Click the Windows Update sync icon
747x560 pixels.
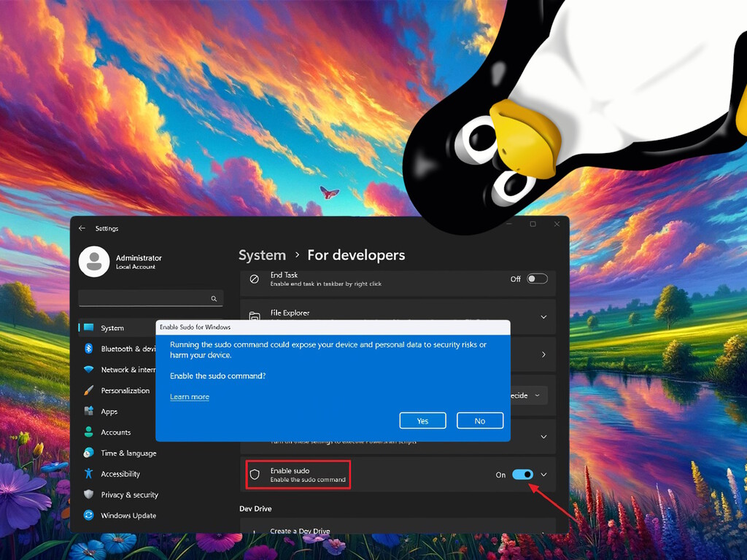89,516
